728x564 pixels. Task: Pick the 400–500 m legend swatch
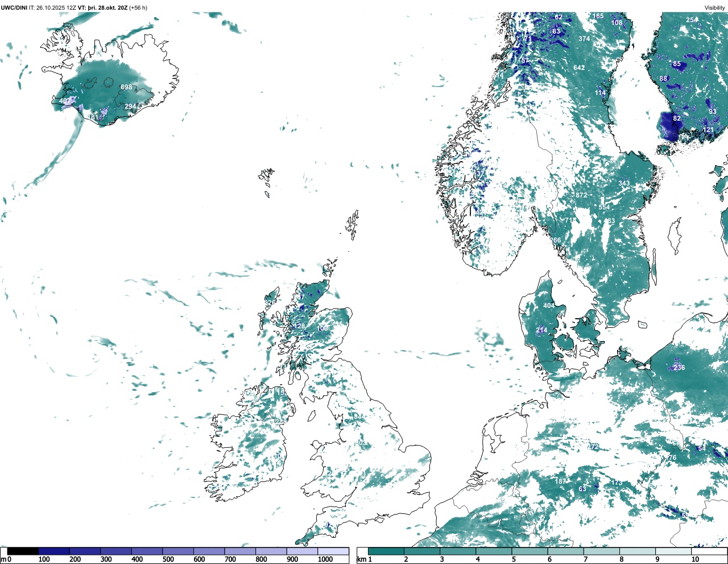coord(147,551)
